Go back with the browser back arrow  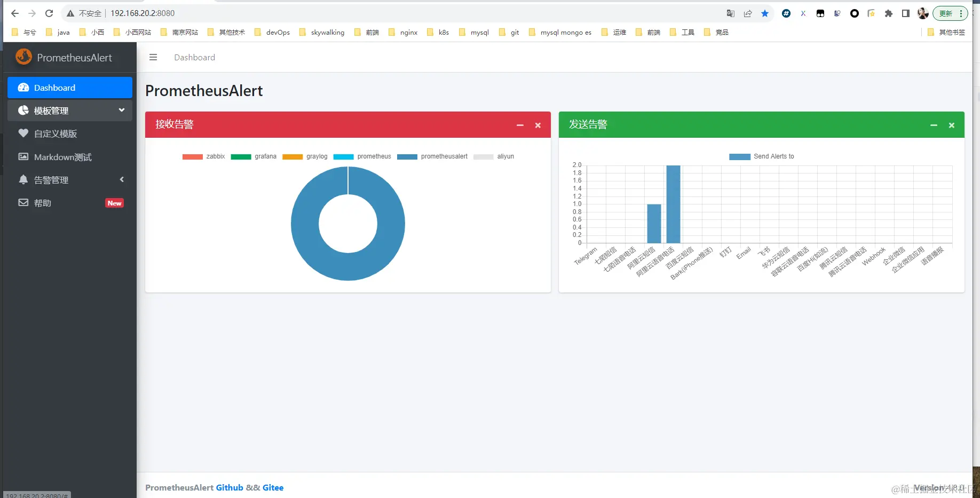[15, 13]
